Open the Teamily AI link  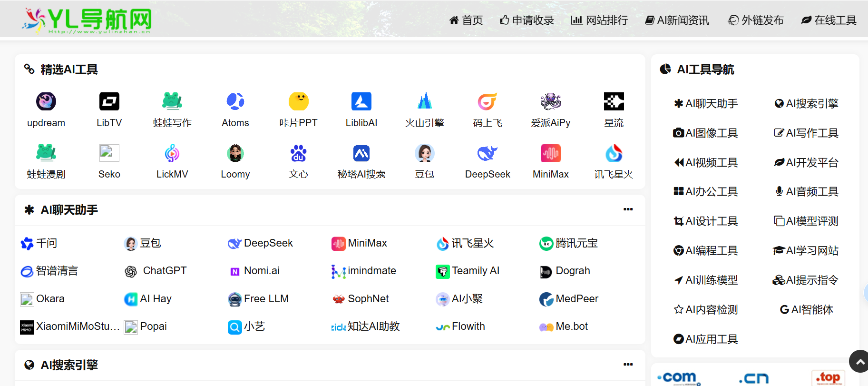click(468, 271)
